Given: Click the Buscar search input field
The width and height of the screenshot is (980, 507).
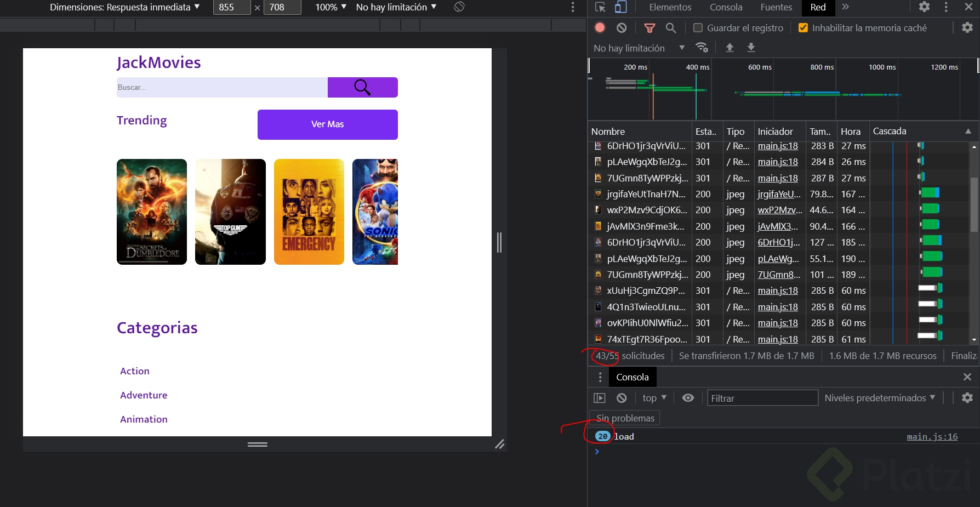Looking at the screenshot, I should pos(221,87).
